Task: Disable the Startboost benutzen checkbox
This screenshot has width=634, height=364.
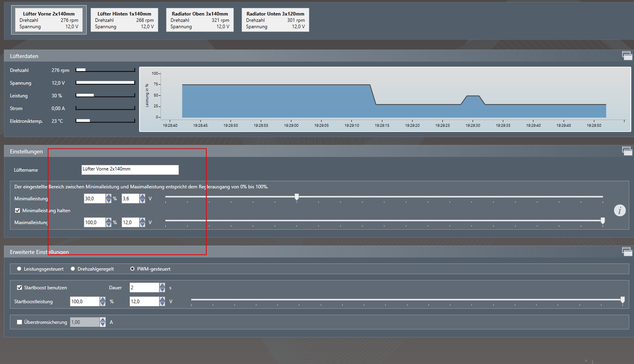Action: click(x=19, y=288)
